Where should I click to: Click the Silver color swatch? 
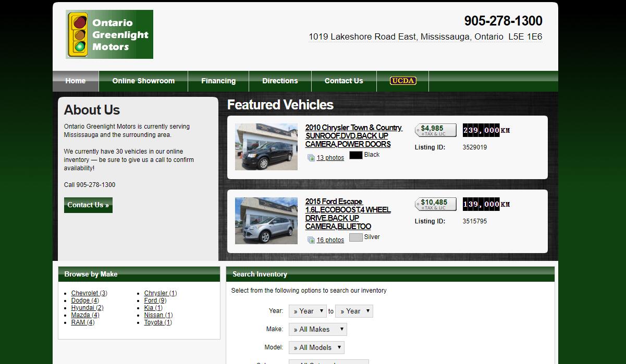coord(356,237)
